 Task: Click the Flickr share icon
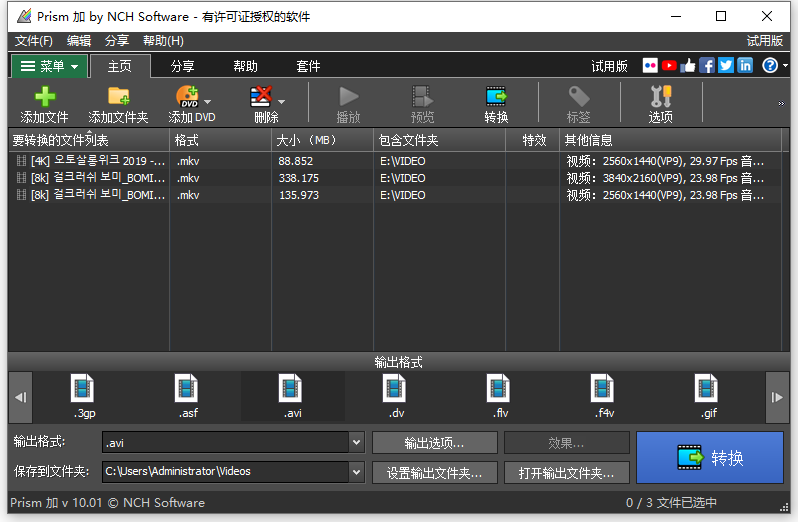pos(650,66)
